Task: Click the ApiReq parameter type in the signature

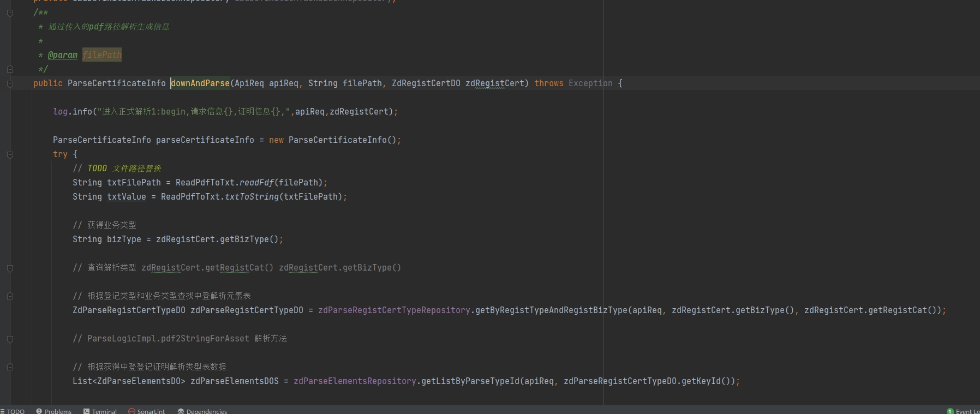Action: coord(249,83)
